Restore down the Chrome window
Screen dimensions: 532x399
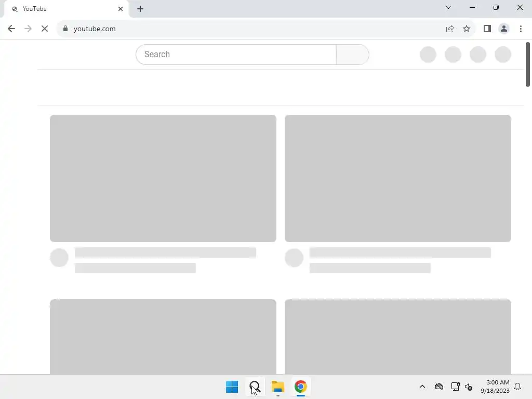[x=496, y=7]
